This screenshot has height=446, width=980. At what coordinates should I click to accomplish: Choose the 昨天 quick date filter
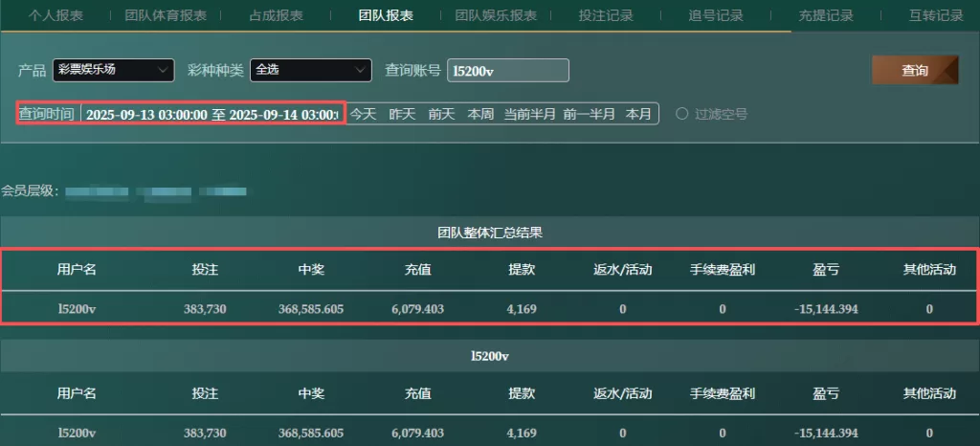pos(402,114)
